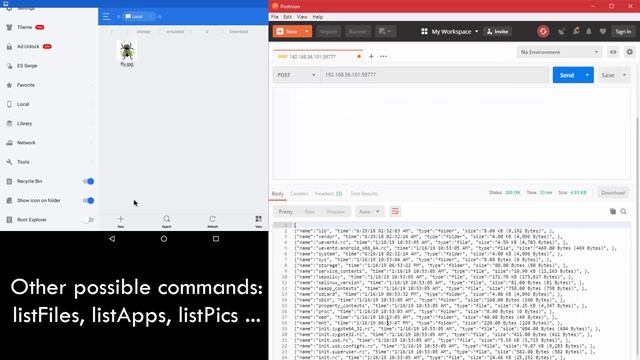The height and width of the screenshot is (360, 640).
Task: Click the red sync status icon
Action: [543, 31]
